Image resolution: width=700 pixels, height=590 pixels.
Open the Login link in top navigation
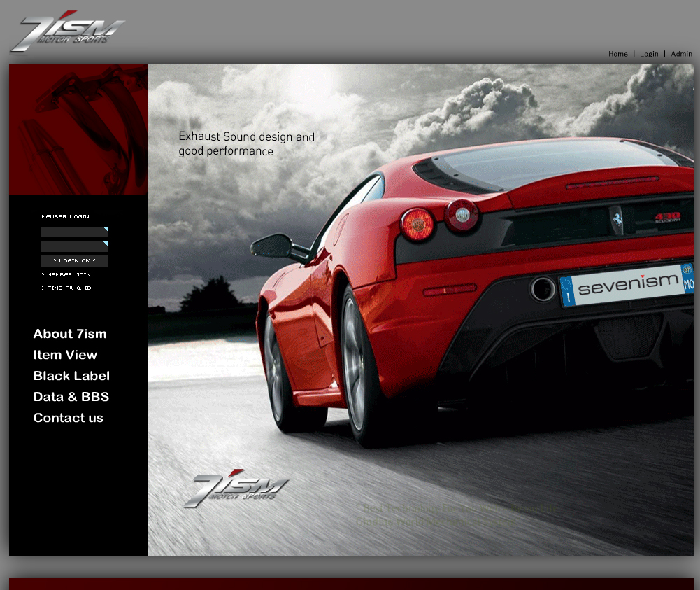pos(649,54)
